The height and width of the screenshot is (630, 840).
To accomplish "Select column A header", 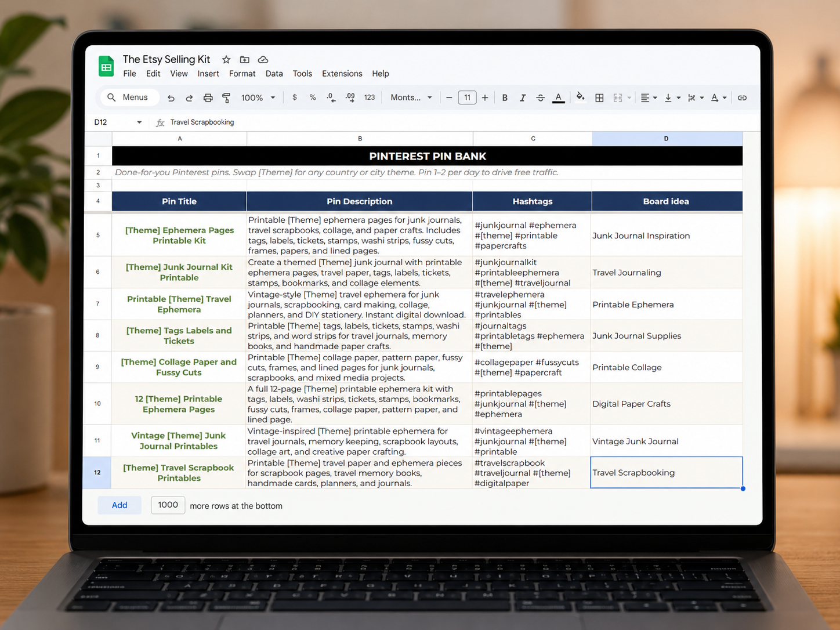I will 180,139.
